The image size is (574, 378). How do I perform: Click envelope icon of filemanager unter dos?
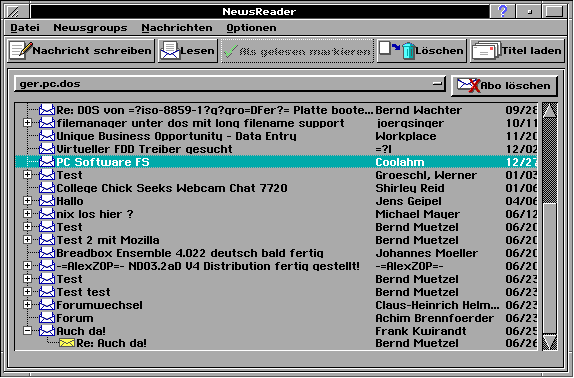(x=47, y=123)
